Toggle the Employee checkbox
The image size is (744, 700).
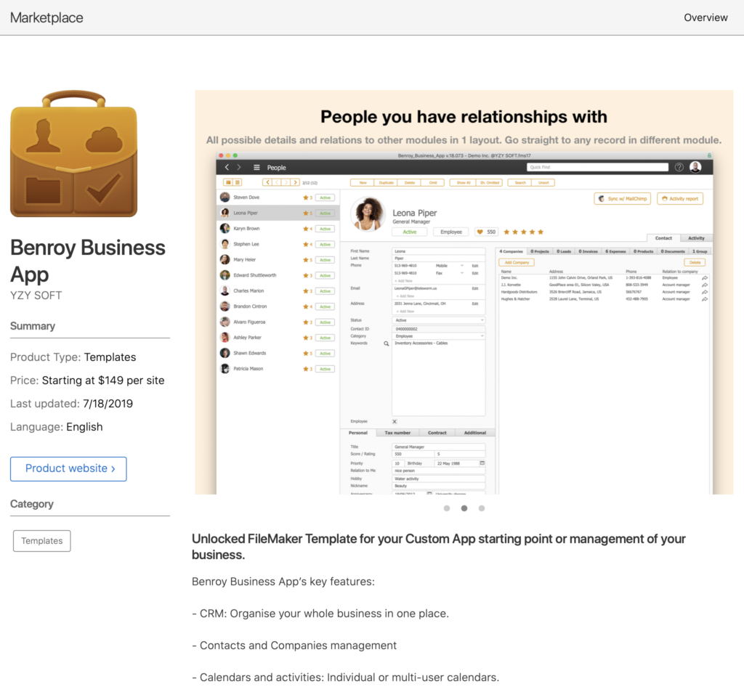click(395, 421)
